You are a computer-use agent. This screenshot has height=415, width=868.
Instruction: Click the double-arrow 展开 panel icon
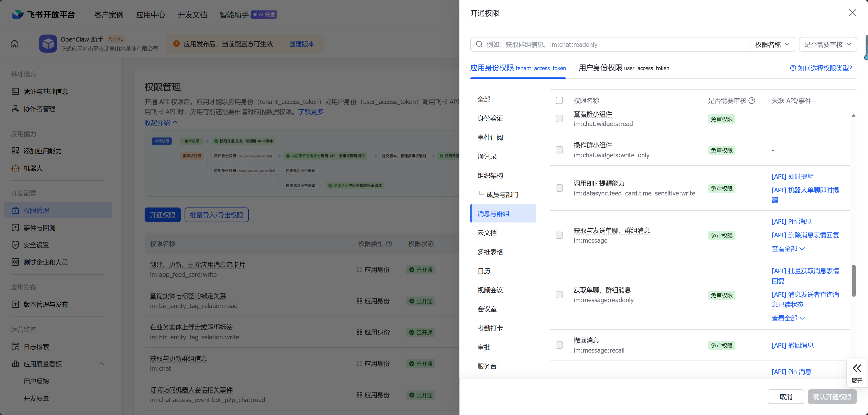click(x=857, y=368)
